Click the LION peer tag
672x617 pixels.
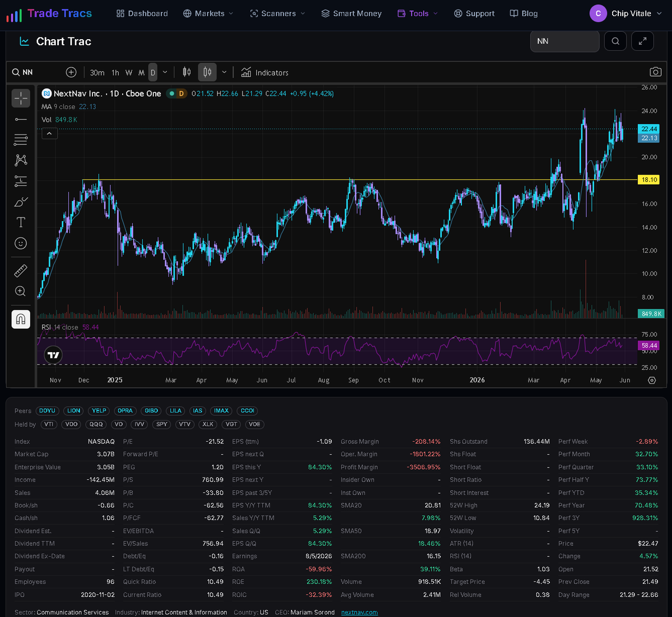tap(74, 410)
